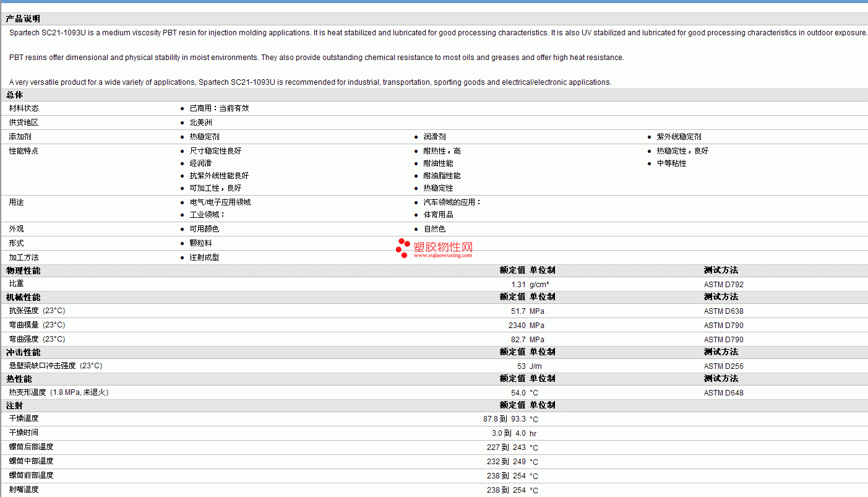868x497 pixels.
Task: Select the J/m unit
Action: click(536, 366)
